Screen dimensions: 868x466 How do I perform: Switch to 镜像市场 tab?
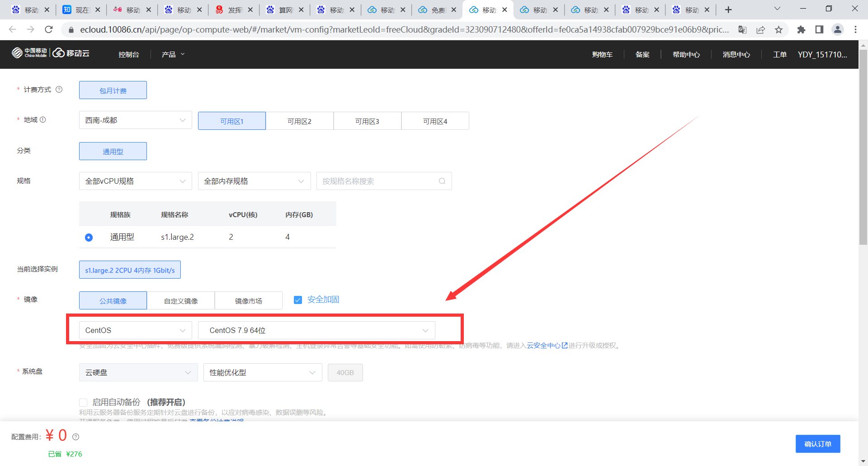249,300
